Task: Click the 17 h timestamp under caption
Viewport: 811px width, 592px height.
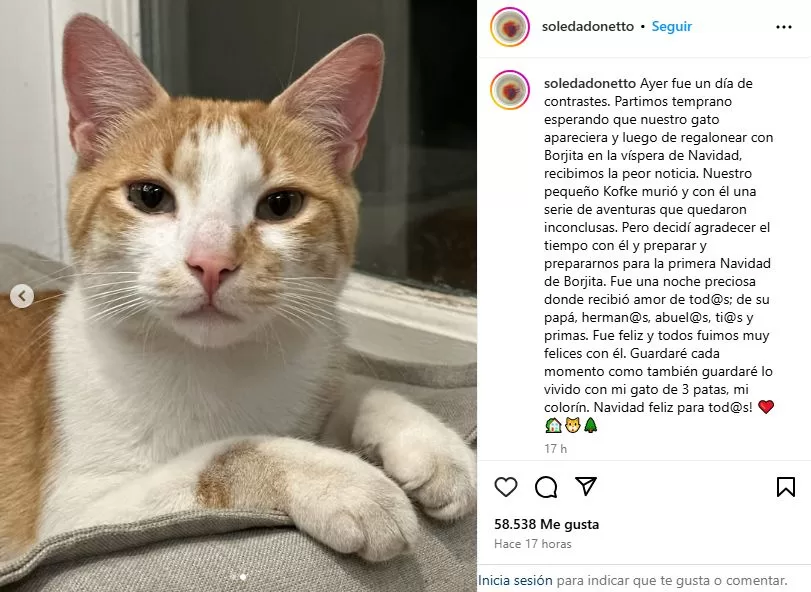Action: [x=555, y=448]
